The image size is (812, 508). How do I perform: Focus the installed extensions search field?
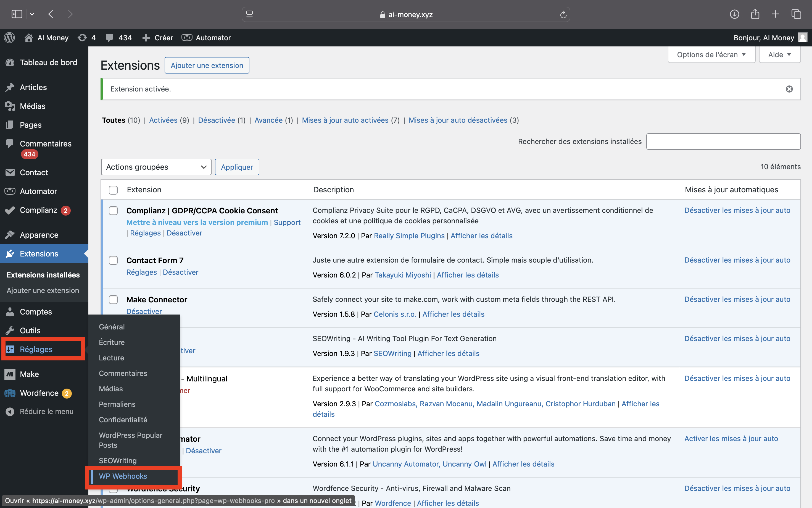723,142
